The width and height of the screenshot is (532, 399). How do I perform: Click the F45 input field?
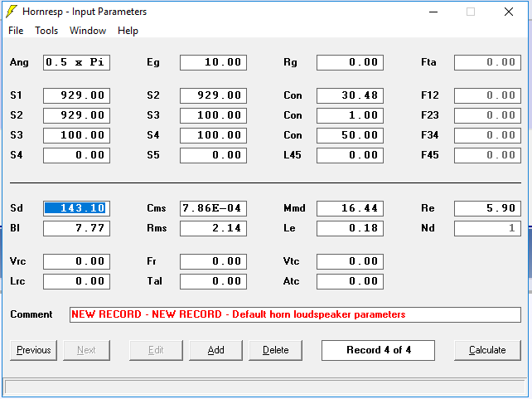487,155
